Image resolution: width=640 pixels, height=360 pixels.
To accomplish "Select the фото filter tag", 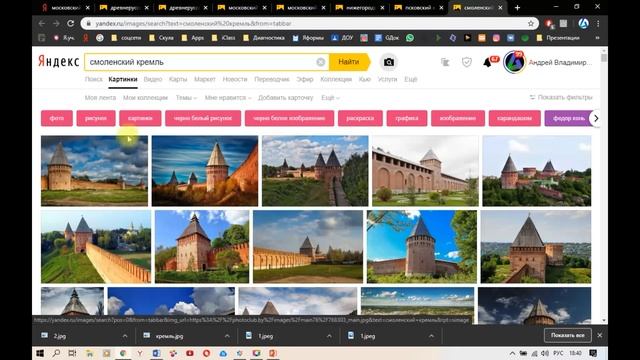I will tap(57, 118).
